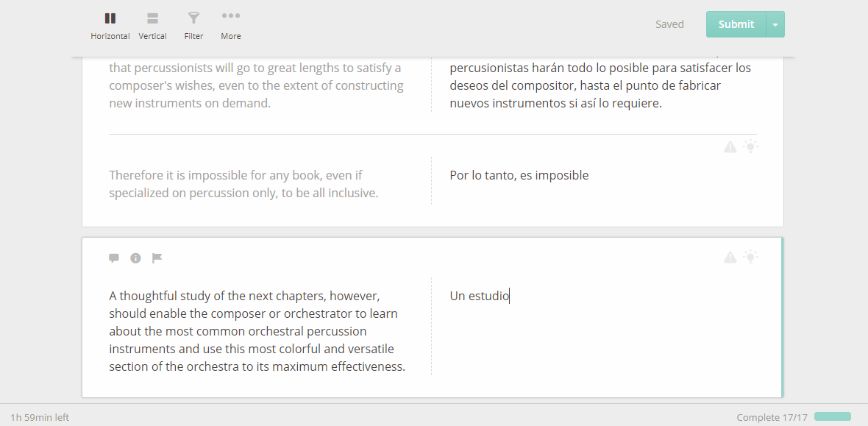This screenshot has height=426, width=868.
Task: Expand the Submit dropdown arrow
Action: 775,24
